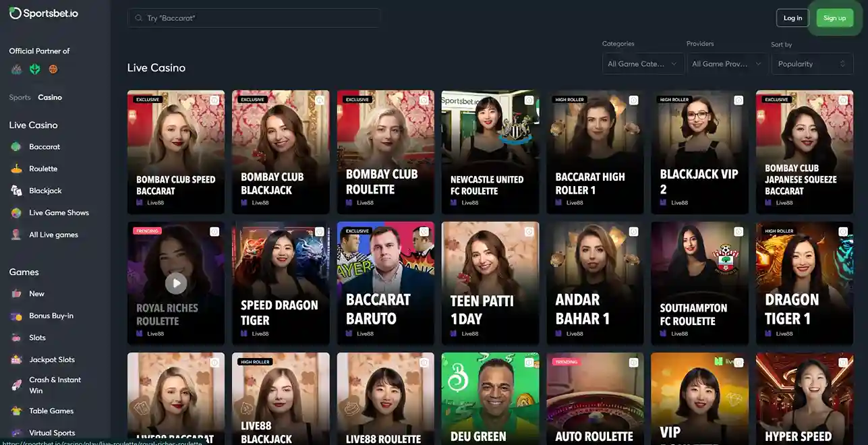Switch to the Sports tab

tap(20, 98)
